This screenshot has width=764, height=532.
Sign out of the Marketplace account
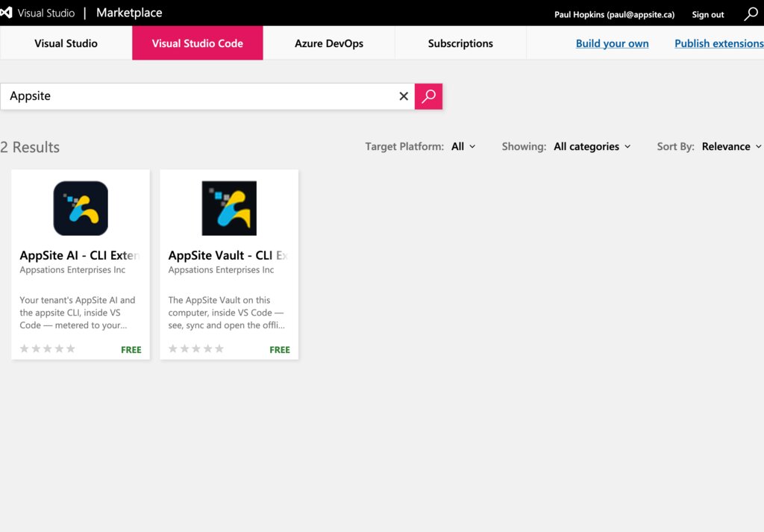pyautogui.click(x=708, y=15)
